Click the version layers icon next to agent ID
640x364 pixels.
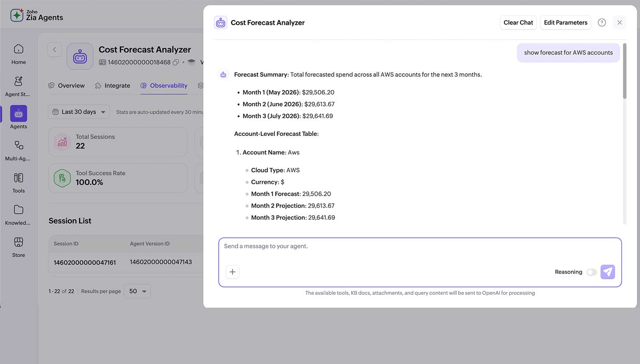[192, 62]
